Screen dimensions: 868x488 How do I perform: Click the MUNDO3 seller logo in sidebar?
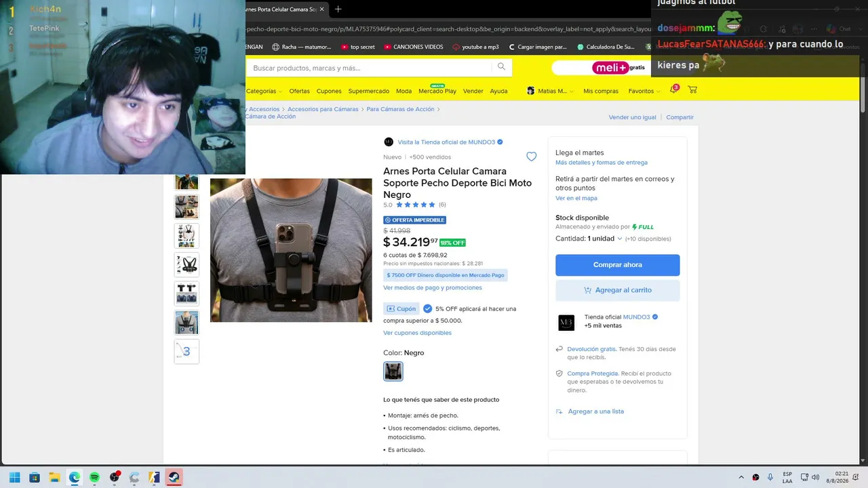[x=566, y=323]
